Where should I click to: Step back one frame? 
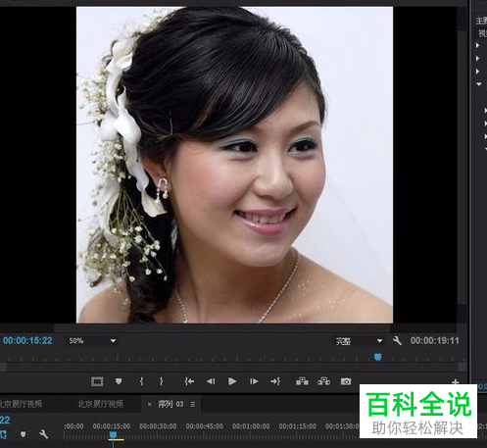coord(211,381)
